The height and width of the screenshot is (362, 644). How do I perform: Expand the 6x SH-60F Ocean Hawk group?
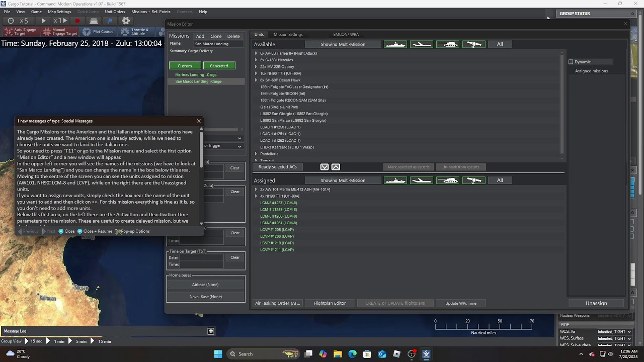click(x=256, y=80)
